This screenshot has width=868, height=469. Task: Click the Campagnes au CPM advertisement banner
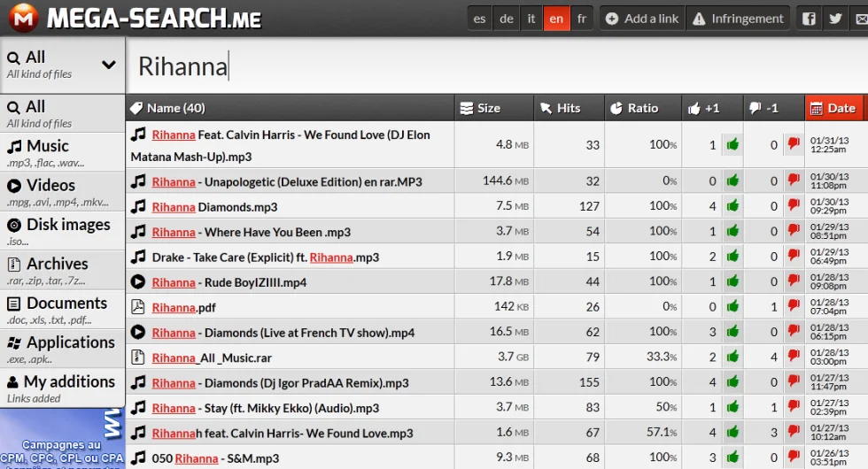(x=62, y=439)
